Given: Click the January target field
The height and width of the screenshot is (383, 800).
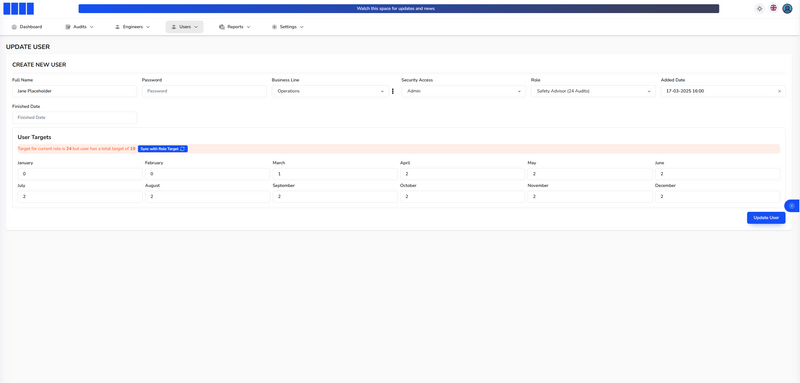Looking at the screenshot, I should pos(80,174).
